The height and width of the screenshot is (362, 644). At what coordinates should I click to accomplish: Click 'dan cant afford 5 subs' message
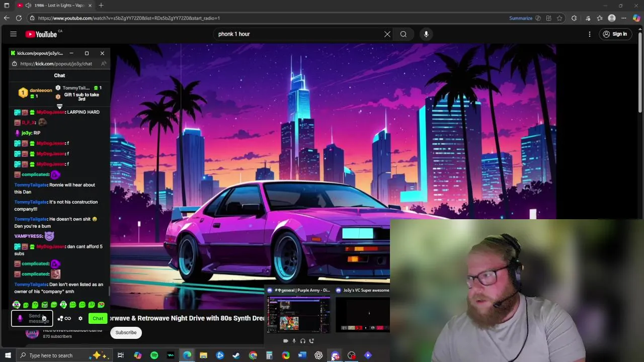pyautogui.click(x=58, y=250)
